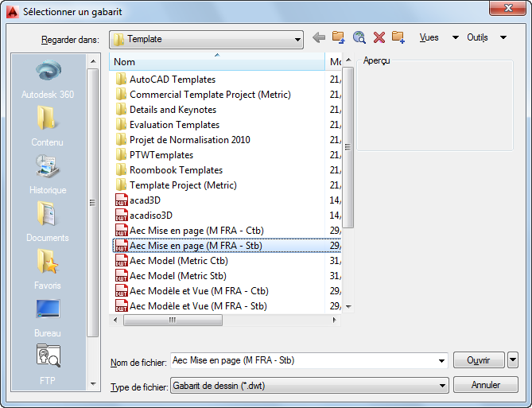The width and height of the screenshot is (532, 408).
Task: Create a new folder icon
Action: pyautogui.click(x=398, y=37)
